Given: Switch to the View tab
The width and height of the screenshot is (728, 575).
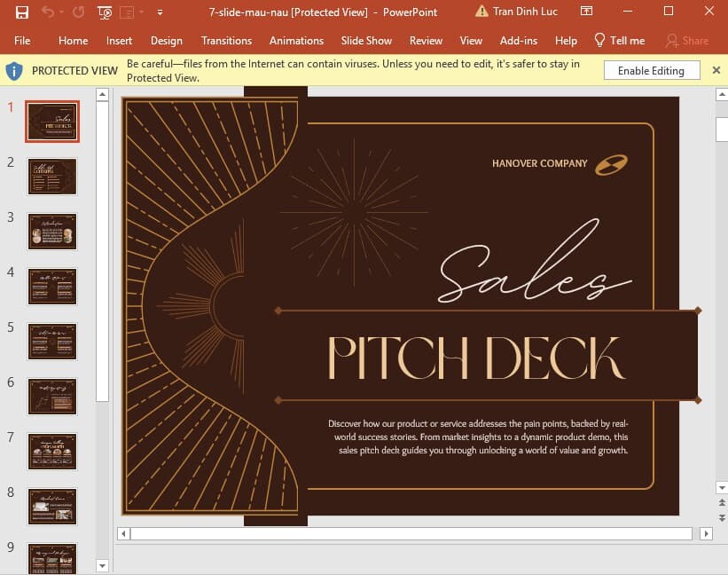Looking at the screenshot, I should (x=471, y=41).
